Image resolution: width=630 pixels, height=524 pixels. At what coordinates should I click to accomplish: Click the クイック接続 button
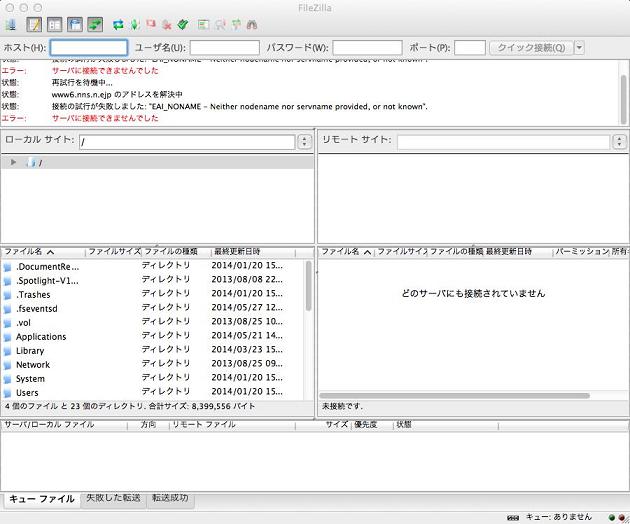click(x=530, y=47)
